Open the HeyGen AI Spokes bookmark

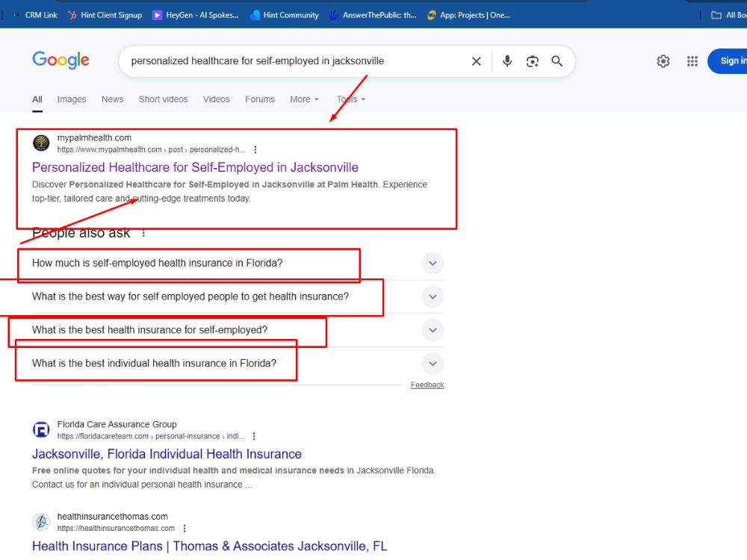coord(195,15)
